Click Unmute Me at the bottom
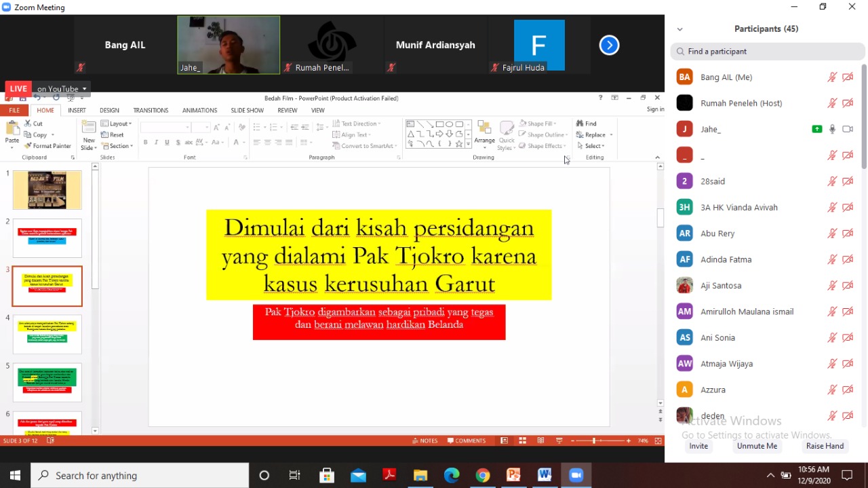Screen dimensions: 868x488 (756, 446)
